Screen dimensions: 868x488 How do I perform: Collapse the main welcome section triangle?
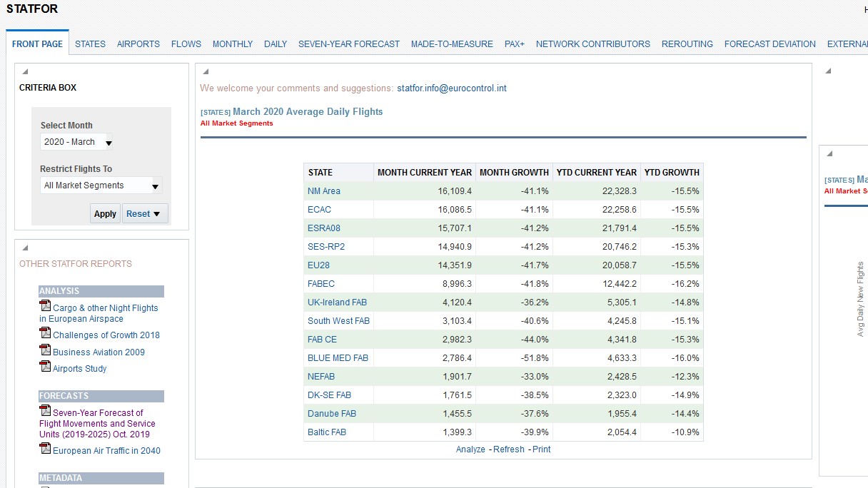tap(206, 71)
